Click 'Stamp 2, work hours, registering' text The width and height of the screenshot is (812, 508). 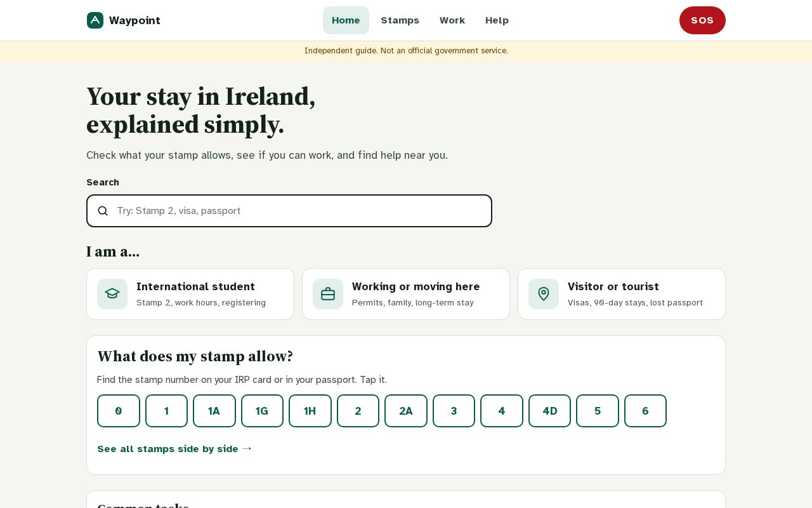pos(201,303)
